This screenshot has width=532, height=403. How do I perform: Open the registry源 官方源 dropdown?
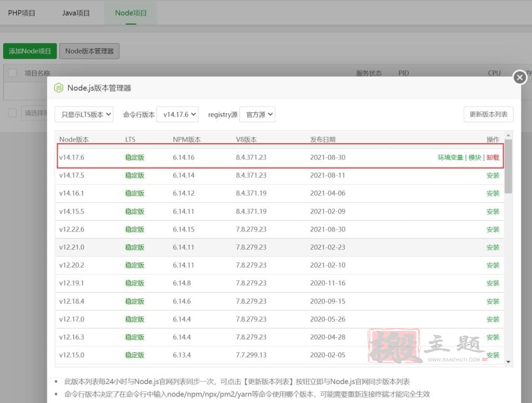(x=257, y=114)
